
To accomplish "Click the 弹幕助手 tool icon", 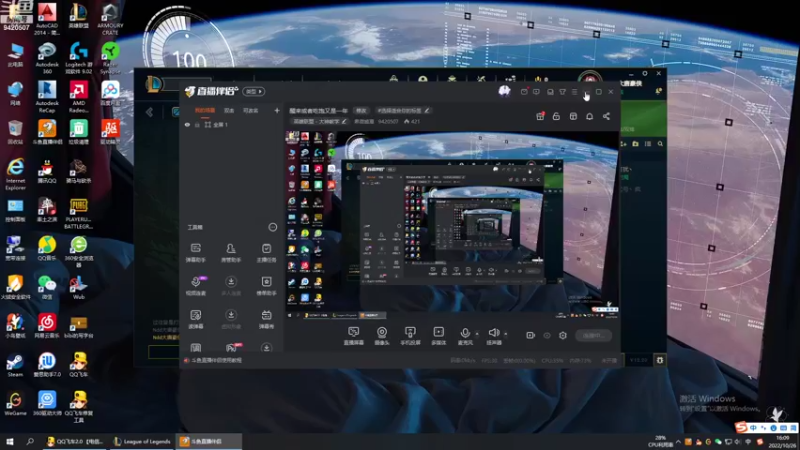I will pos(196,253).
